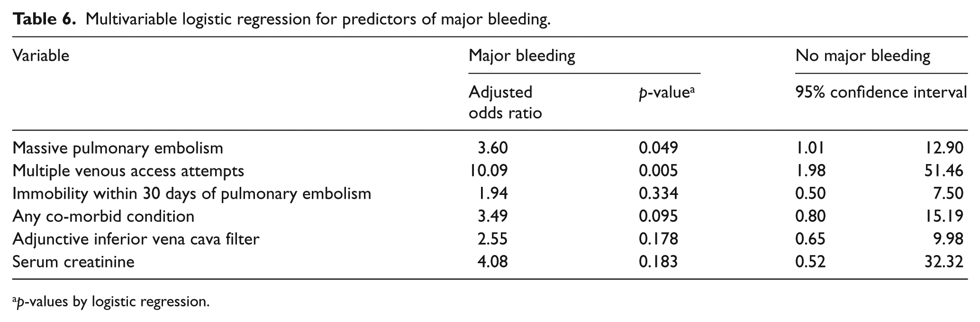
Task: Click the 95% confidence interval subheader
Action: pos(881,92)
